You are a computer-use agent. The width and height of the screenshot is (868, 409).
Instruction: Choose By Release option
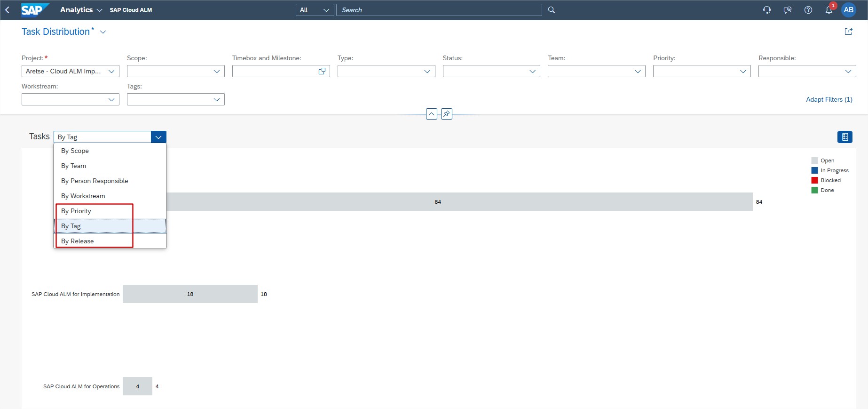pyautogui.click(x=78, y=241)
